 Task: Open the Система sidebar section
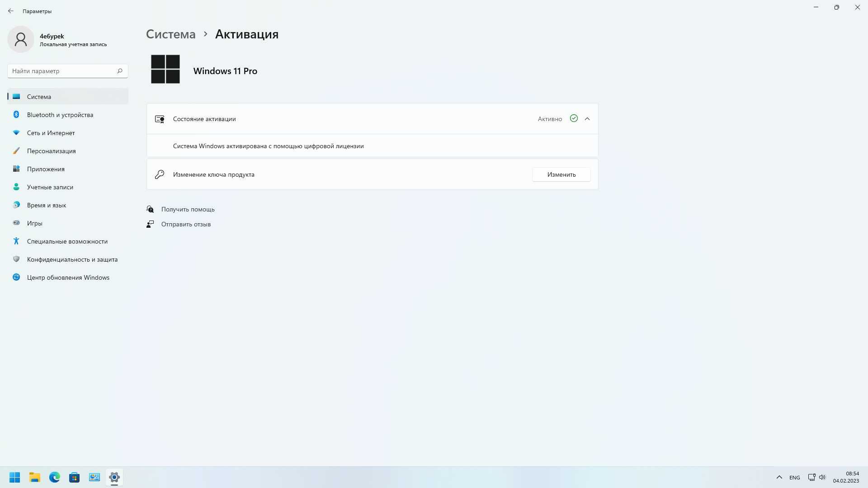pos(68,97)
